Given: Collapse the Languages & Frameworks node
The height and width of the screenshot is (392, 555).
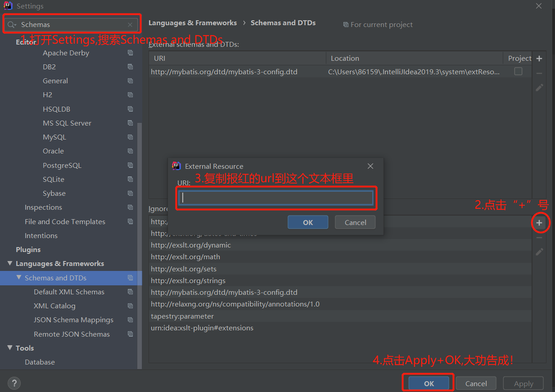Looking at the screenshot, I should (10, 263).
